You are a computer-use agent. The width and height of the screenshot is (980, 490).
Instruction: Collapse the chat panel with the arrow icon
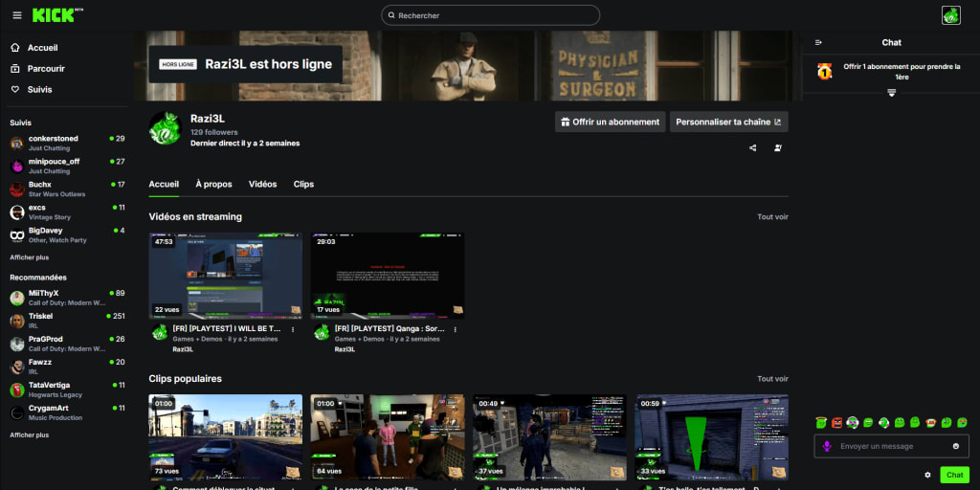(x=818, y=42)
